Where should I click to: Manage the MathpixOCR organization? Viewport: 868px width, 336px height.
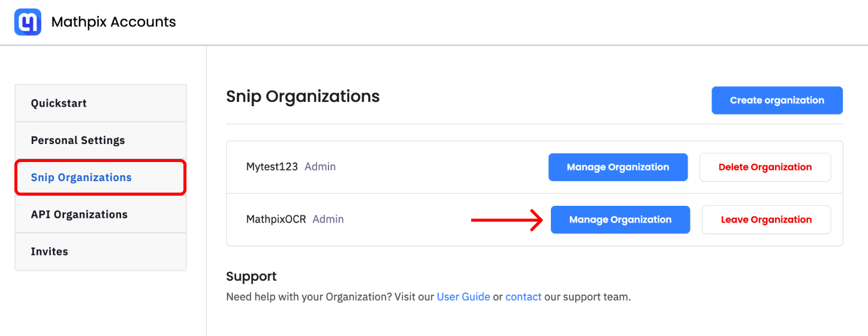click(620, 220)
